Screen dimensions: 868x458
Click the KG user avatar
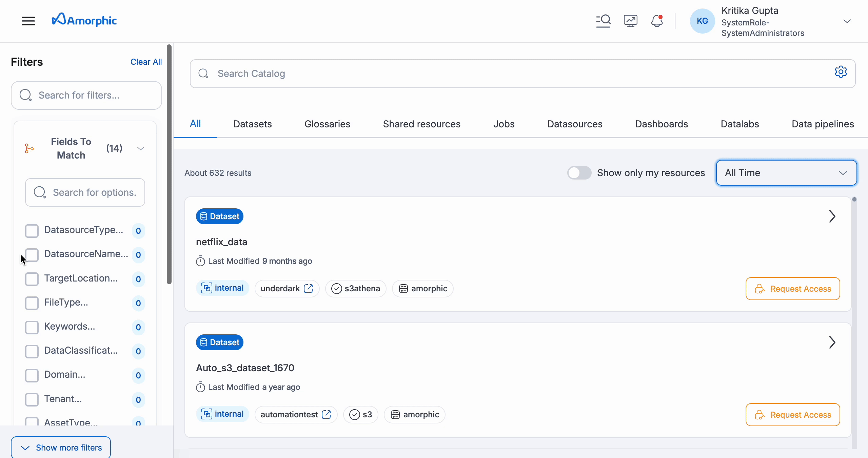pyautogui.click(x=702, y=21)
